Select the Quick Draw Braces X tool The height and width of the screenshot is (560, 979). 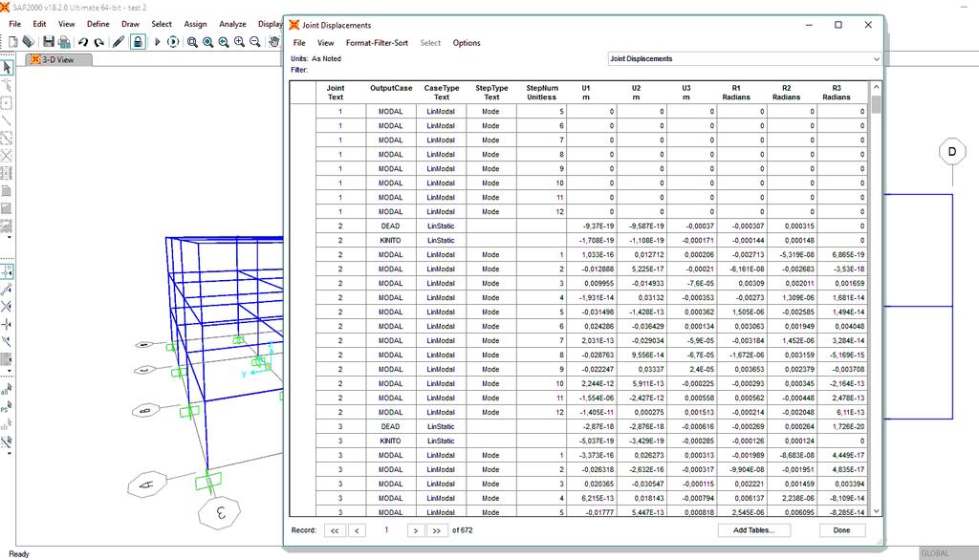coord(7,156)
